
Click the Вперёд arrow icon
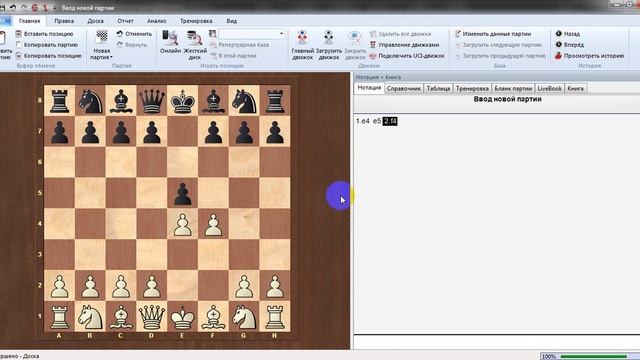(558, 44)
